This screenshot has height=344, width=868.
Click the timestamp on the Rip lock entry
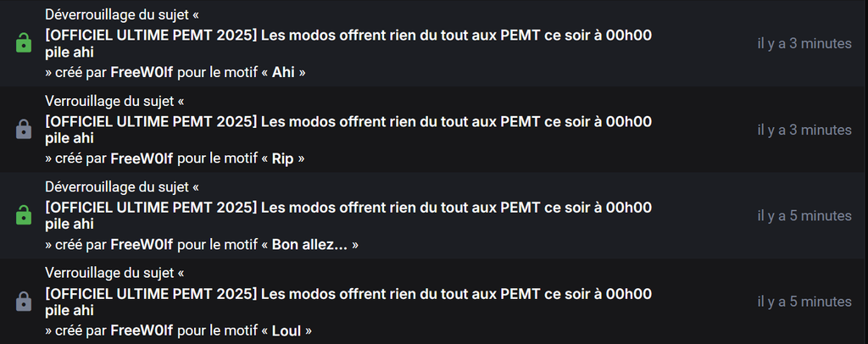point(804,130)
